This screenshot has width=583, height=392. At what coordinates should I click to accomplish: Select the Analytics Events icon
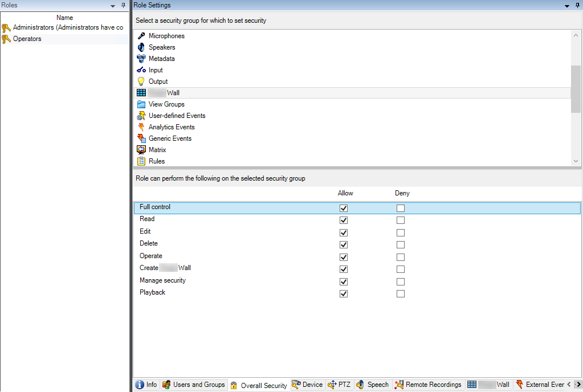141,127
